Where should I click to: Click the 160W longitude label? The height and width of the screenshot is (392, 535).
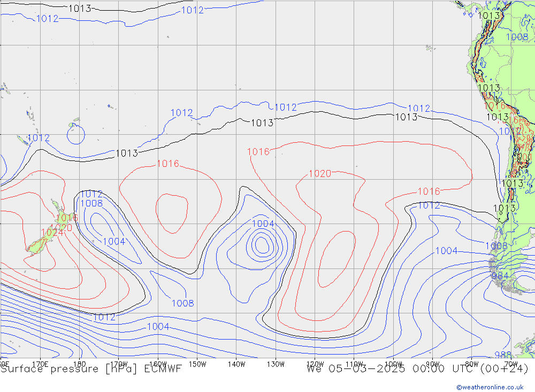pos(158,364)
